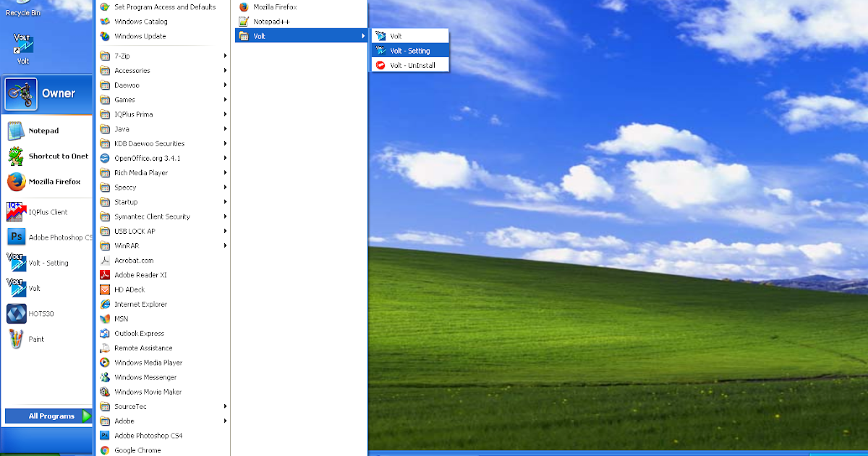This screenshot has height=456, width=868.
Task: Launch Volt from recent programs list
Action: point(47,288)
